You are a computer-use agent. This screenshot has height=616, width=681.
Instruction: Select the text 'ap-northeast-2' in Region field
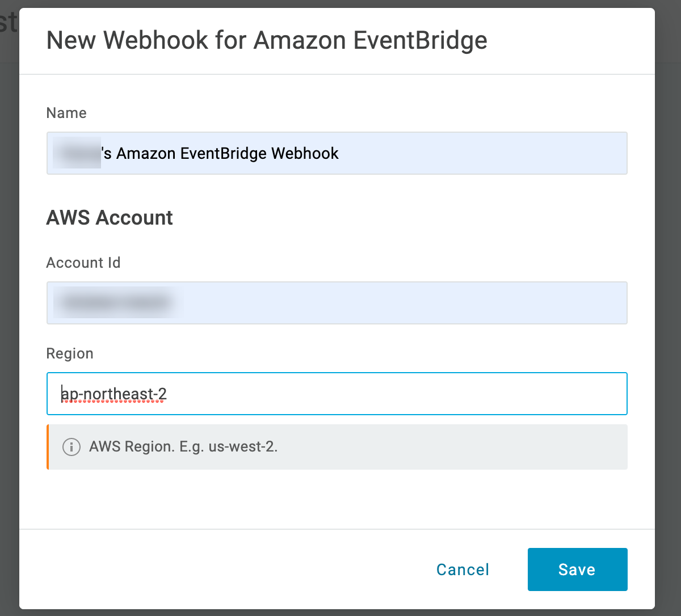pyautogui.click(x=112, y=394)
